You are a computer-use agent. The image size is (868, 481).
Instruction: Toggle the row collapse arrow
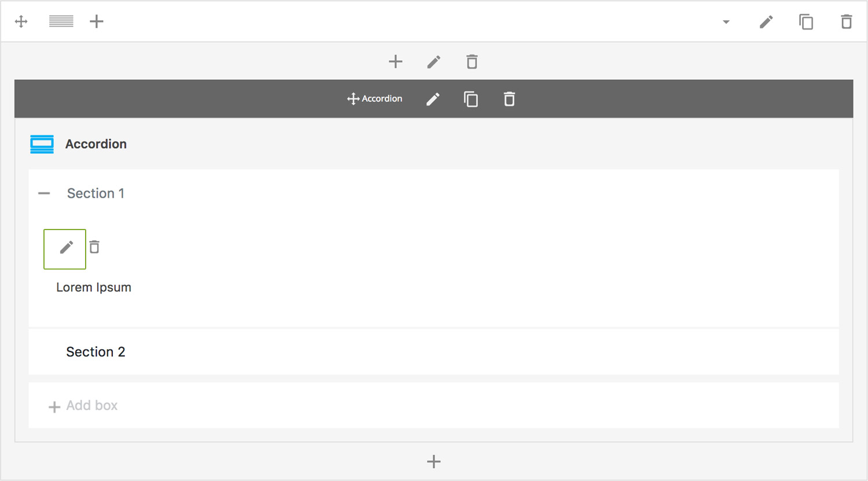click(x=726, y=22)
